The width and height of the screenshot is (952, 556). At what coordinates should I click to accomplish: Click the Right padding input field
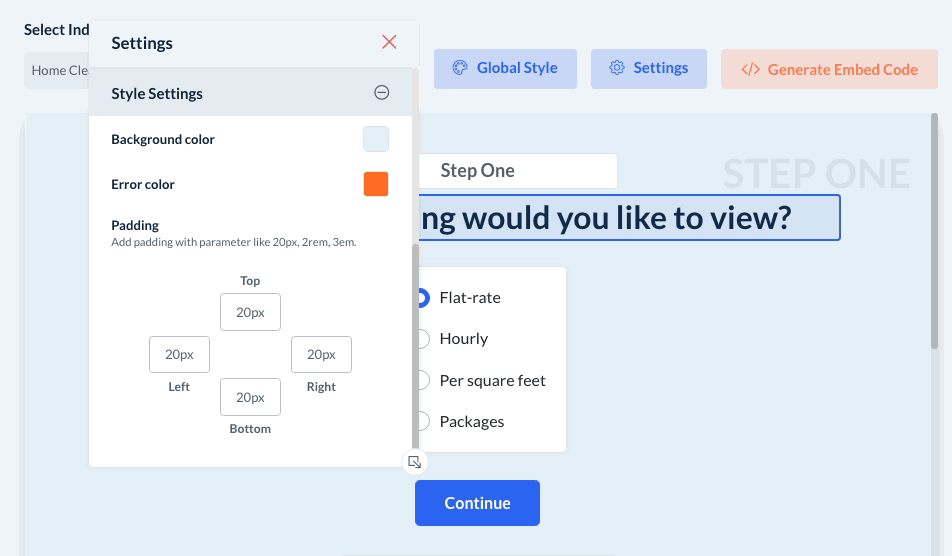[321, 354]
